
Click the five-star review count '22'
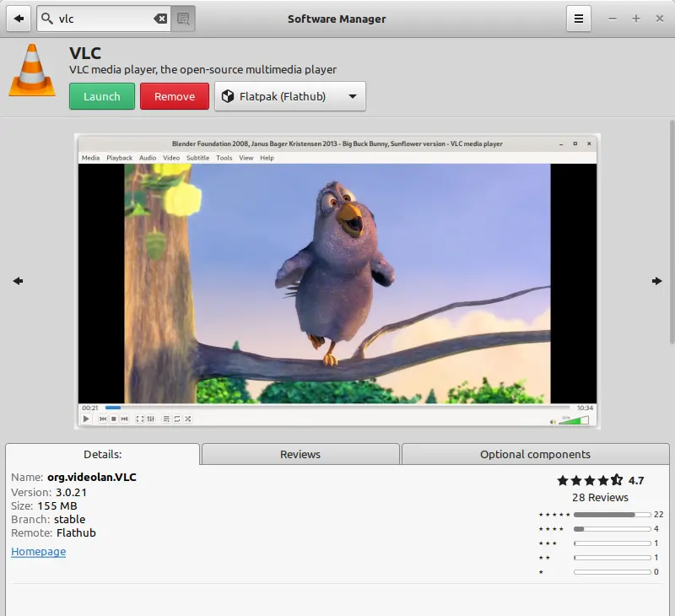click(x=659, y=515)
